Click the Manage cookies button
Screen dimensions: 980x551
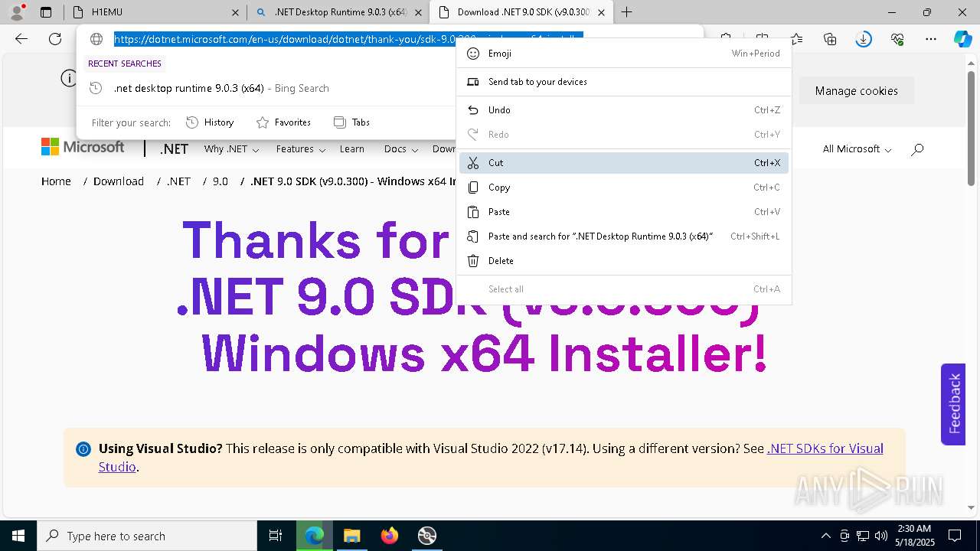856,90
